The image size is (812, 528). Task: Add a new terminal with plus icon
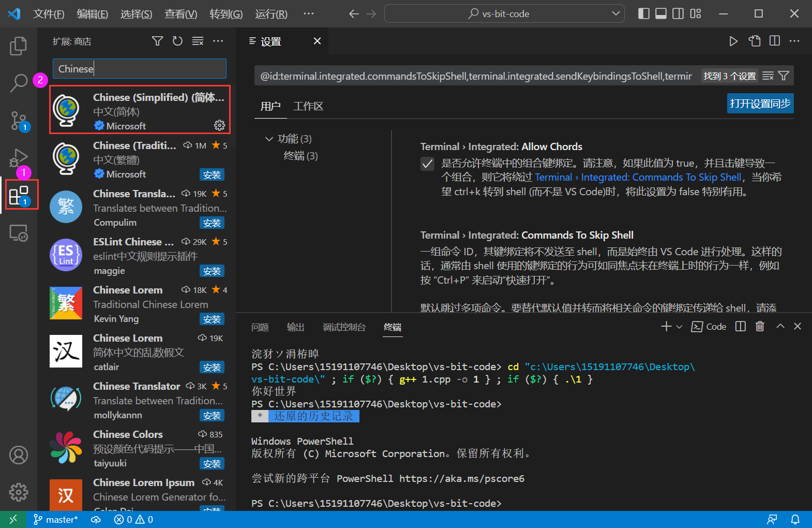click(666, 326)
